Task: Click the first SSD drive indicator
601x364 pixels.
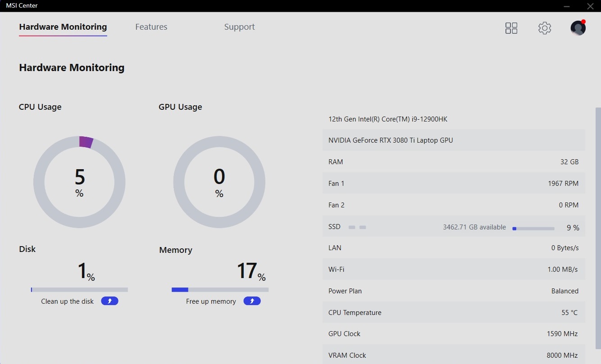Action: click(x=352, y=228)
